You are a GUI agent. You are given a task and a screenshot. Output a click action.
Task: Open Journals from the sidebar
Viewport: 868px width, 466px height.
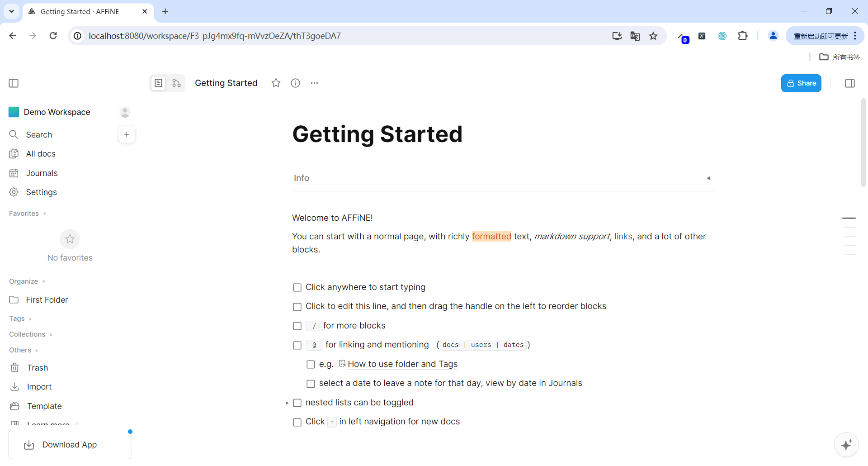pos(42,173)
